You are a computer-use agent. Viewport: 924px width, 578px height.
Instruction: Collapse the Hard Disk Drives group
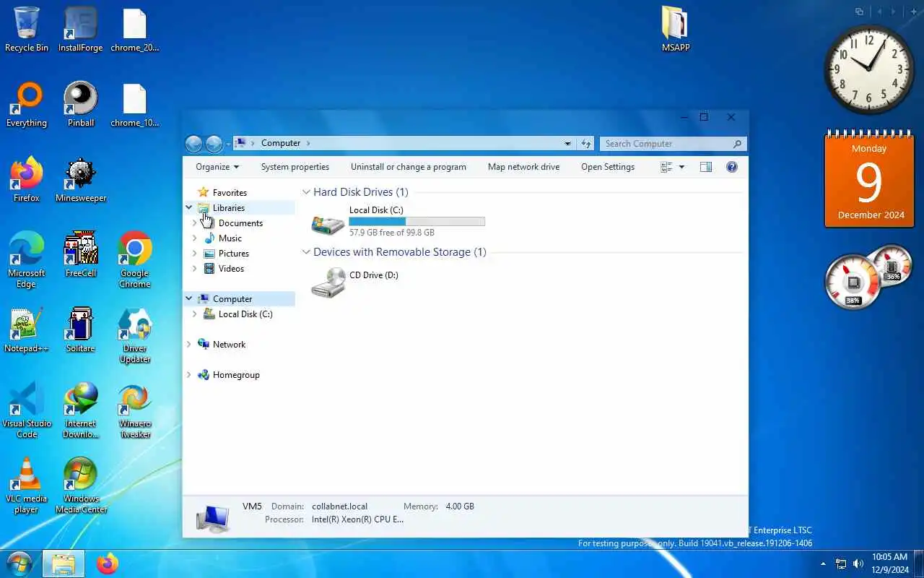pyautogui.click(x=306, y=192)
